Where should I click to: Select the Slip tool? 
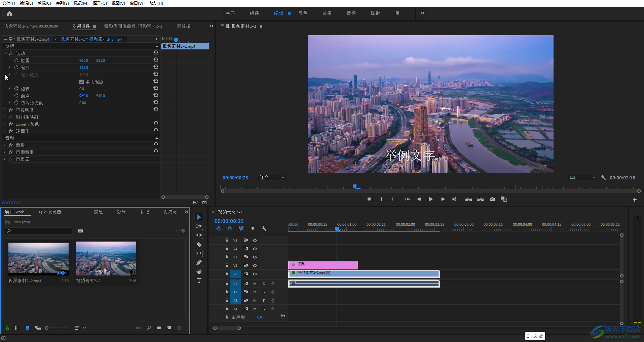[x=199, y=253]
